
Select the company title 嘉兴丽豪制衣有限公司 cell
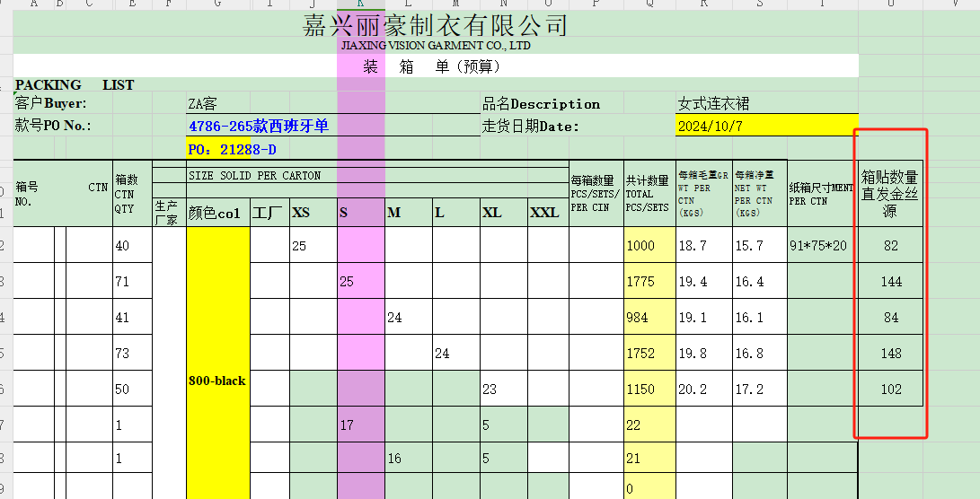coord(436,25)
